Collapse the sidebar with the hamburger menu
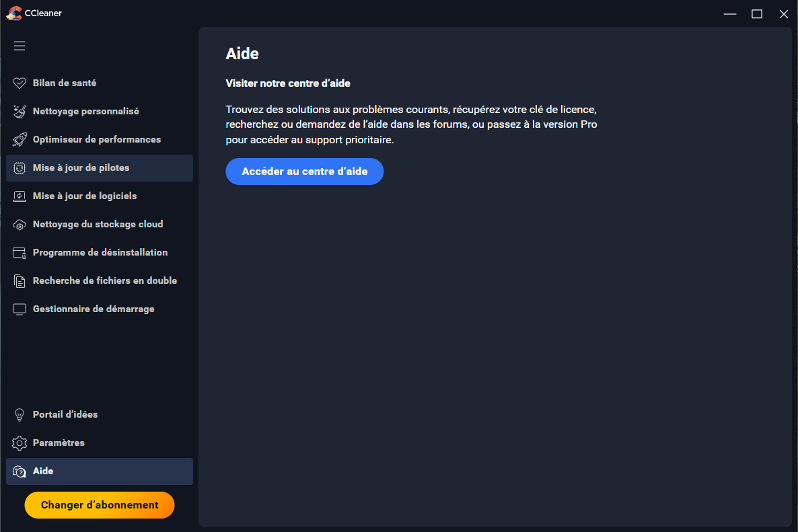 tap(20, 46)
